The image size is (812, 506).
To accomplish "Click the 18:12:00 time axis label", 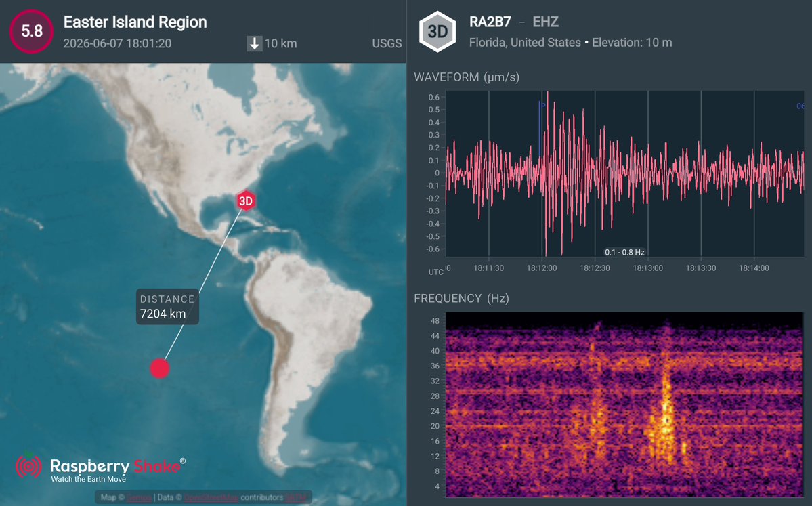I will click(542, 268).
